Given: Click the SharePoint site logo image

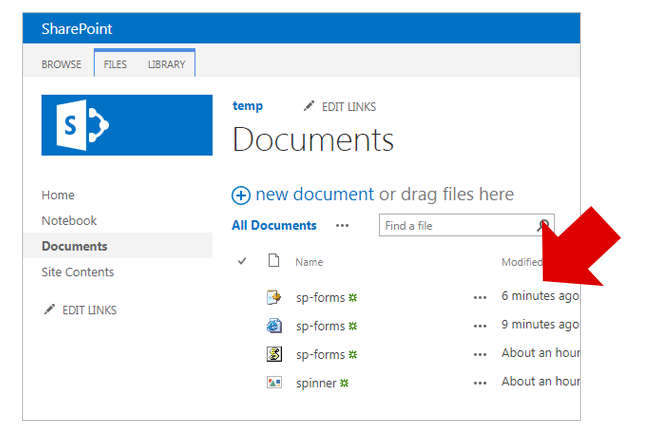Looking at the screenshot, I should pos(127,125).
